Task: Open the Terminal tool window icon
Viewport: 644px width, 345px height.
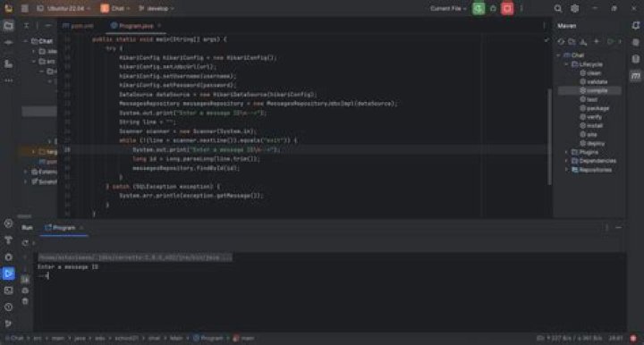Action: pos(8,290)
